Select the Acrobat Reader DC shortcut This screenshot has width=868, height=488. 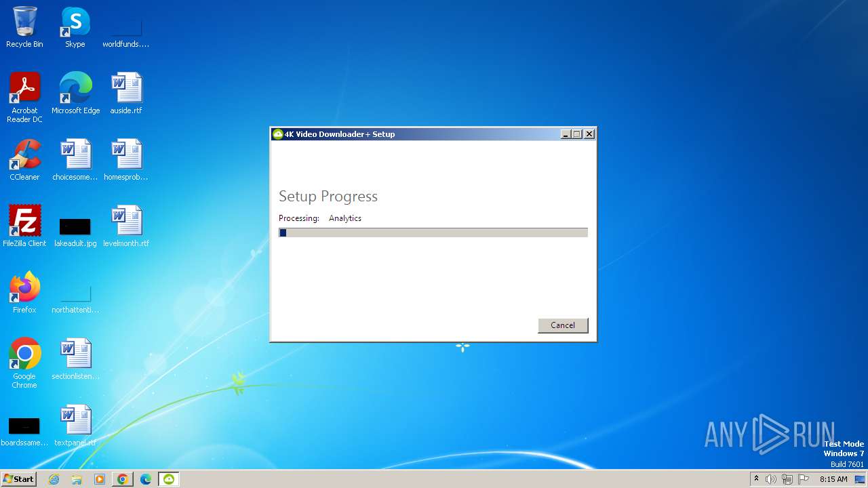[24, 98]
